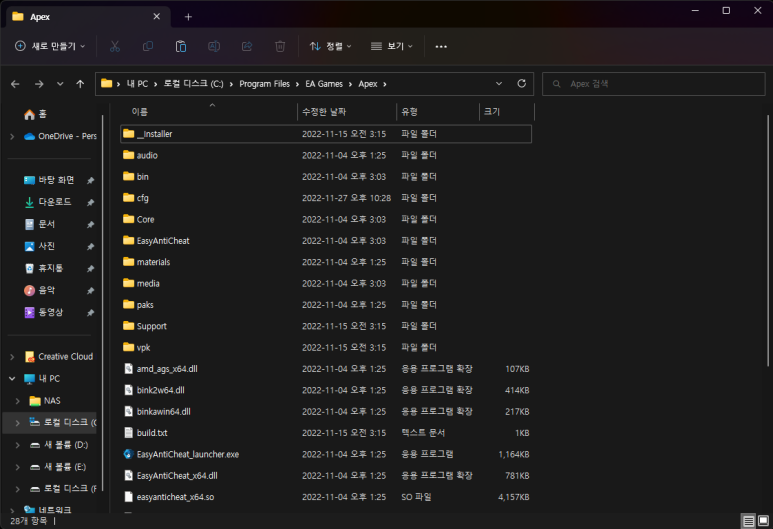Select amd_ags_x64.dll file
Viewport: 773px width, 529px height.
tap(167, 369)
